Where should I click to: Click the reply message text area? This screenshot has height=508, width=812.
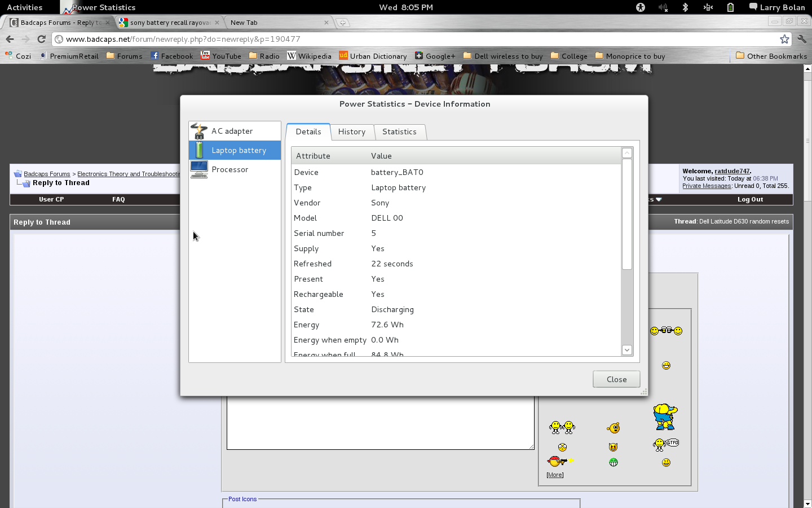coord(380,423)
